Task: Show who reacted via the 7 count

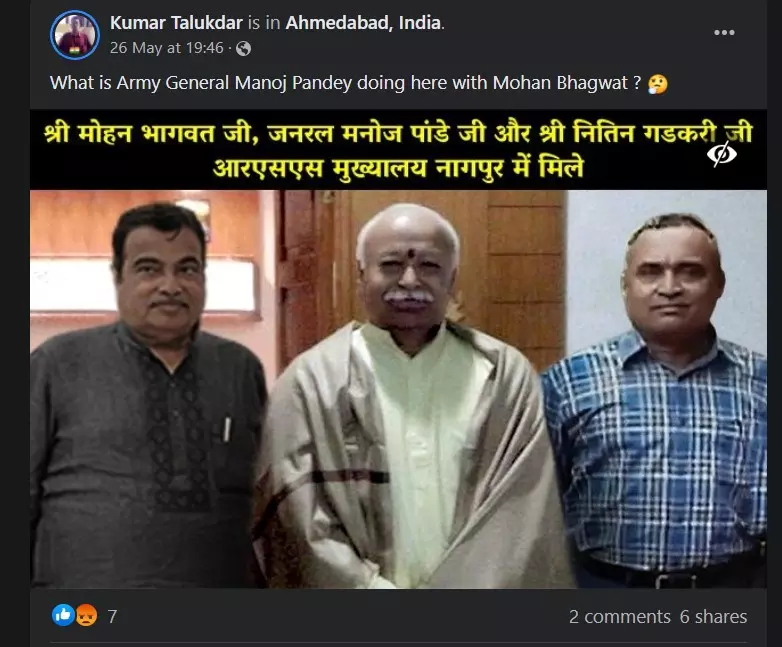Action: coord(112,617)
